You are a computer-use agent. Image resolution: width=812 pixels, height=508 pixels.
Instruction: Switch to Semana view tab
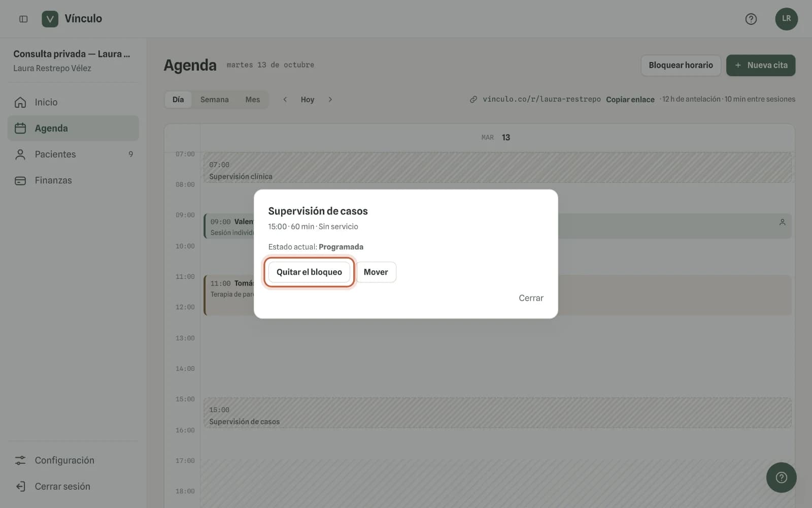pyautogui.click(x=214, y=100)
